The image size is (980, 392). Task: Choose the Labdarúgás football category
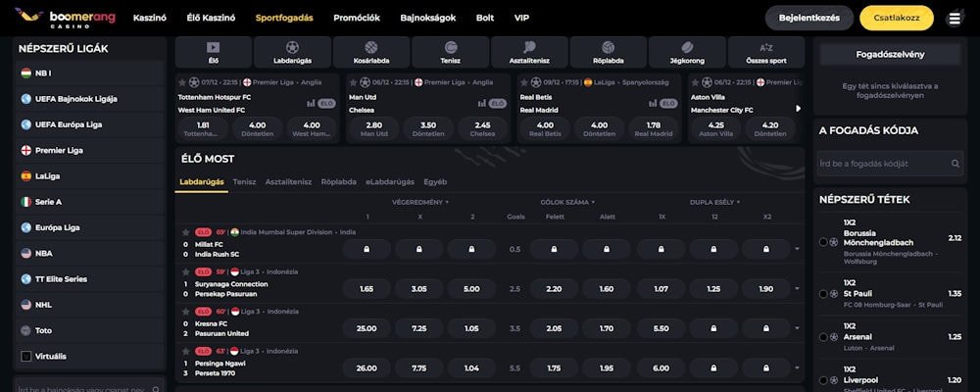[292, 52]
